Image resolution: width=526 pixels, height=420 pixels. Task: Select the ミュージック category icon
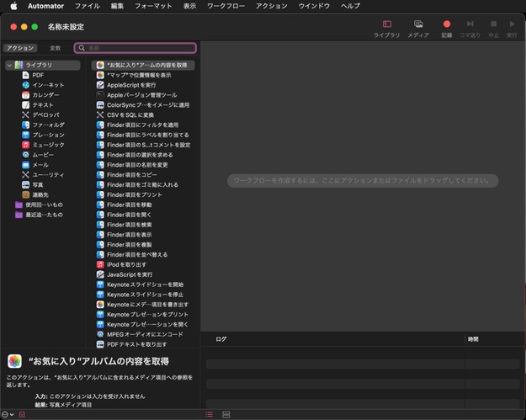(26, 145)
